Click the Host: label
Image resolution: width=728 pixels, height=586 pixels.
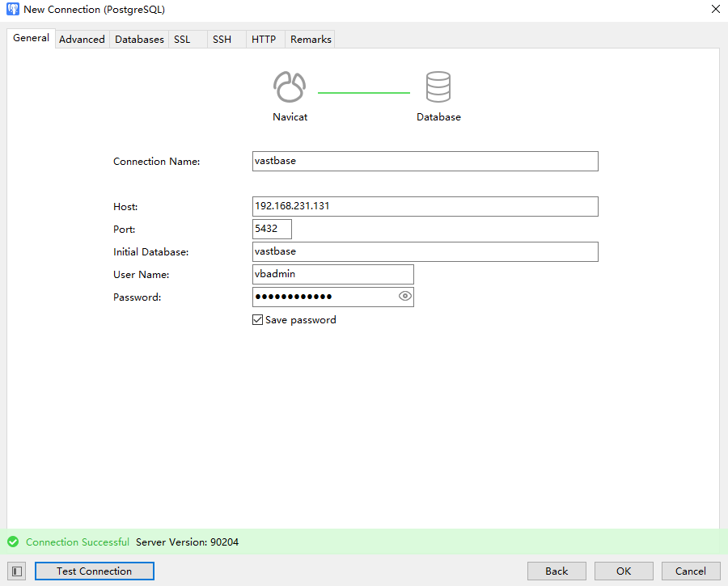(125, 206)
